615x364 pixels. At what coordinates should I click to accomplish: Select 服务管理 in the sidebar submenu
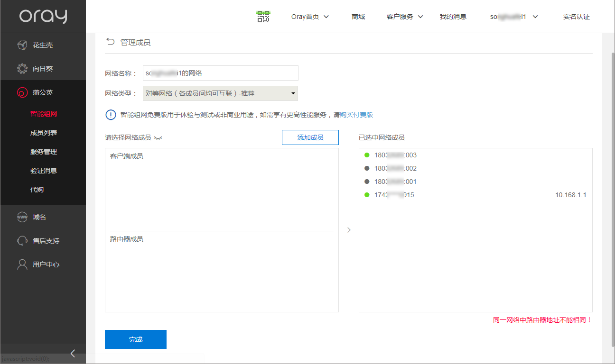(44, 152)
